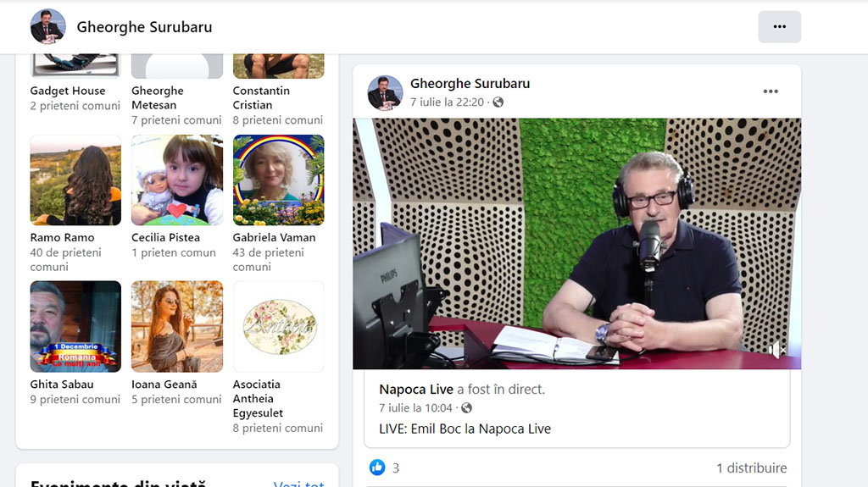Image resolution: width=868 pixels, height=487 pixels.
Task: Open the '7 iulie la 10:04' timestamp
Action: pyautogui.click(x=415, y=408)
